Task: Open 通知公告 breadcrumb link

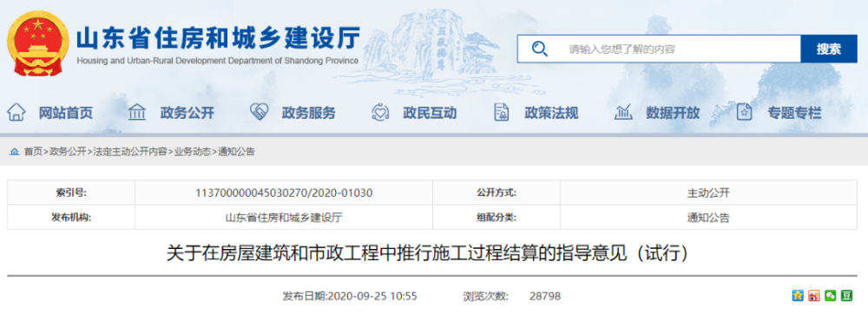Action: (x=236, y=152)
